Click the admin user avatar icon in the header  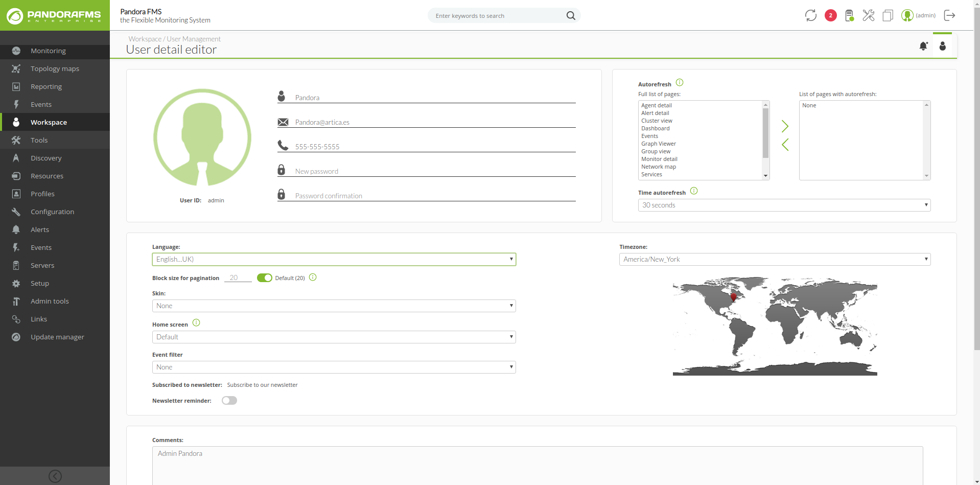[x=907, y=15]
